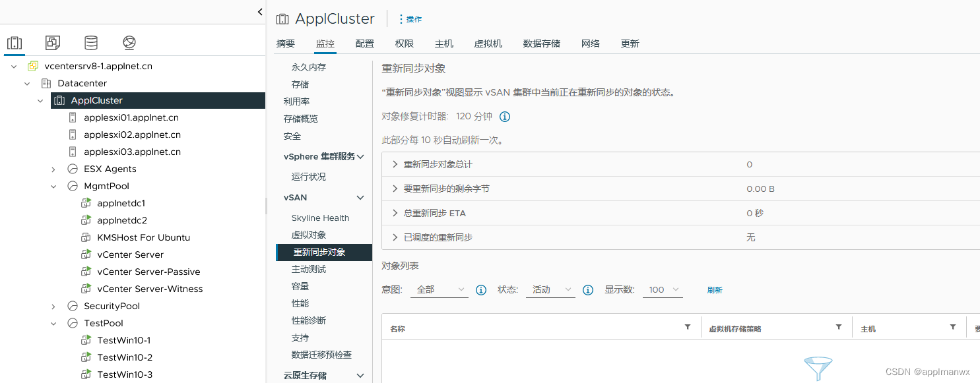This screenshot has width=980, height=383.
Task: Click the vCenter server icon beside vcentersrv8-1.applnet.cn
Action: (x=33, y=66)
